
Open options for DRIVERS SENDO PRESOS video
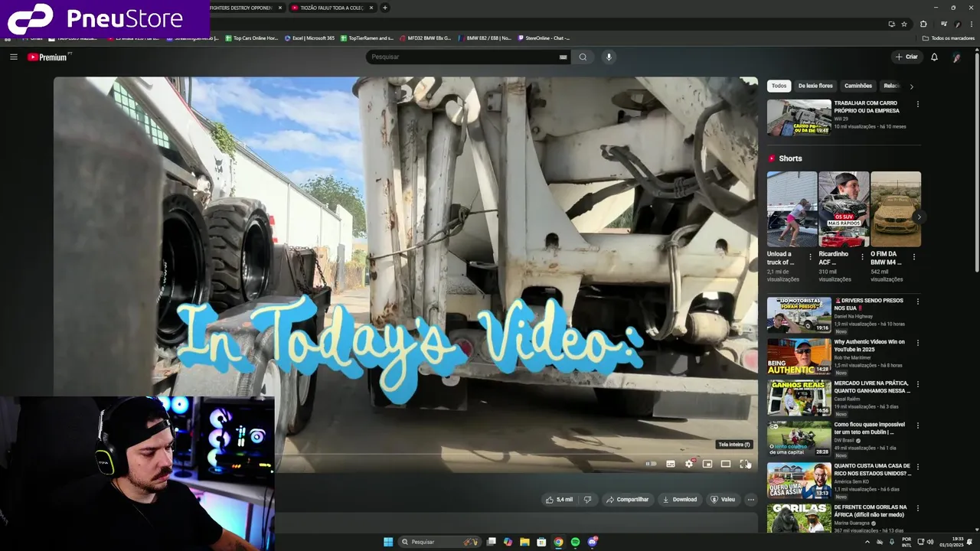[917, 302]
